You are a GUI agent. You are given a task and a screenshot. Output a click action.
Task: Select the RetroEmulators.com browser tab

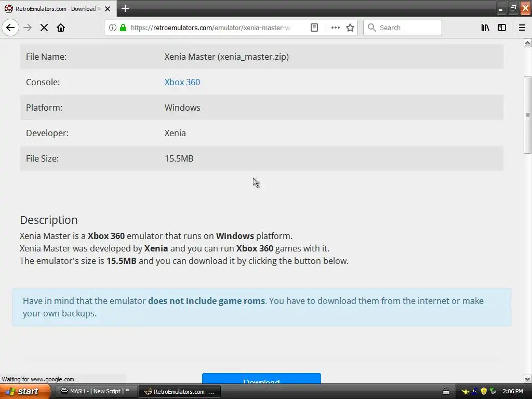click(58, 9)
